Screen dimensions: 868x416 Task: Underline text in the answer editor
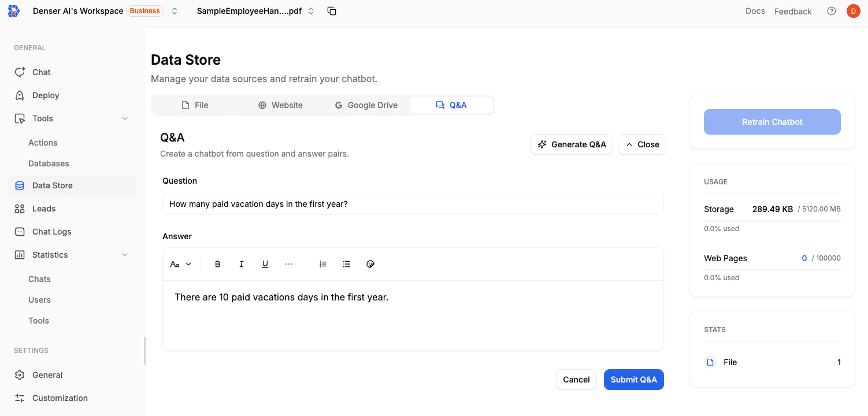click(x=265, y=263)
